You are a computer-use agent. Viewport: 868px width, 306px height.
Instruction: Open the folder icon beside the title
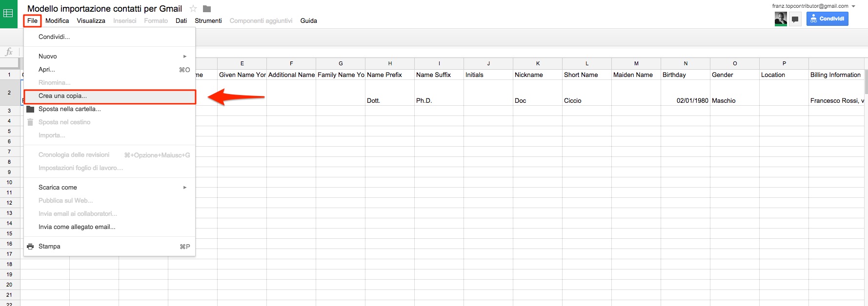[207, 9]
